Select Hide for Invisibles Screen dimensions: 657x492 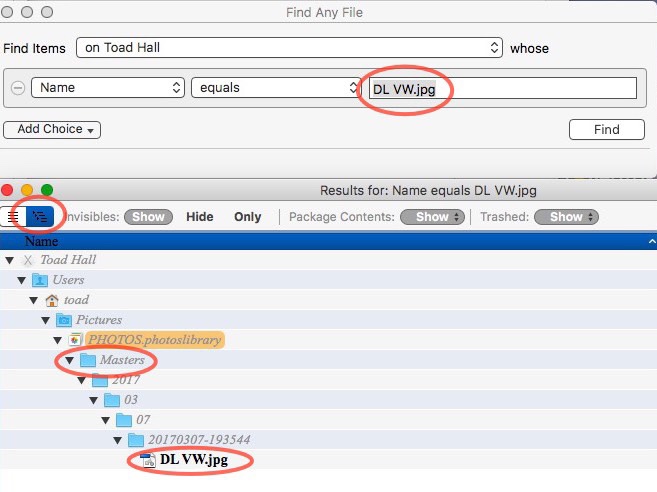200,217
